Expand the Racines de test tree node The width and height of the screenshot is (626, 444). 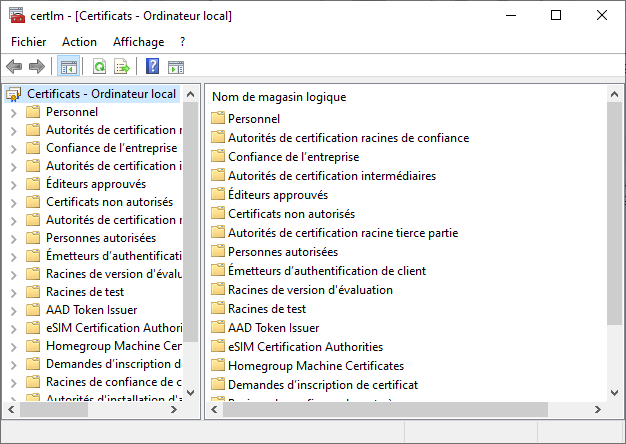pyautogui.click(x=14, y=292)
